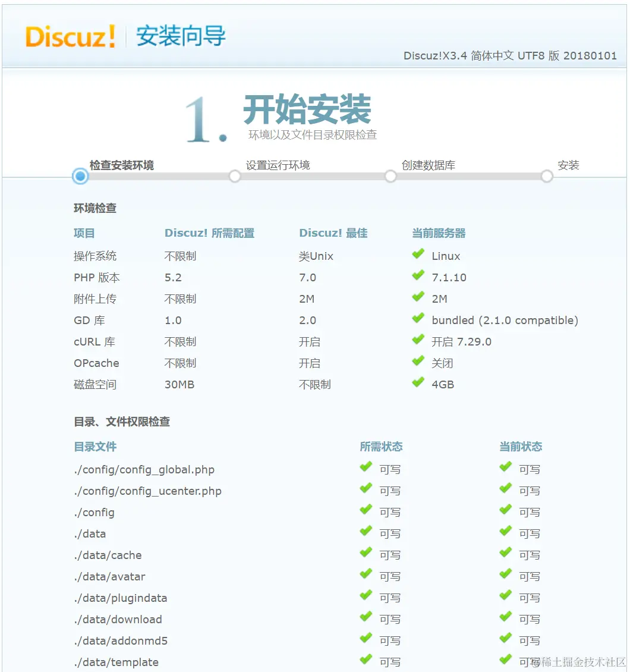Click the cURL 库 row label
The width and height of the screenshot is (630, 672).
[94, 342]
